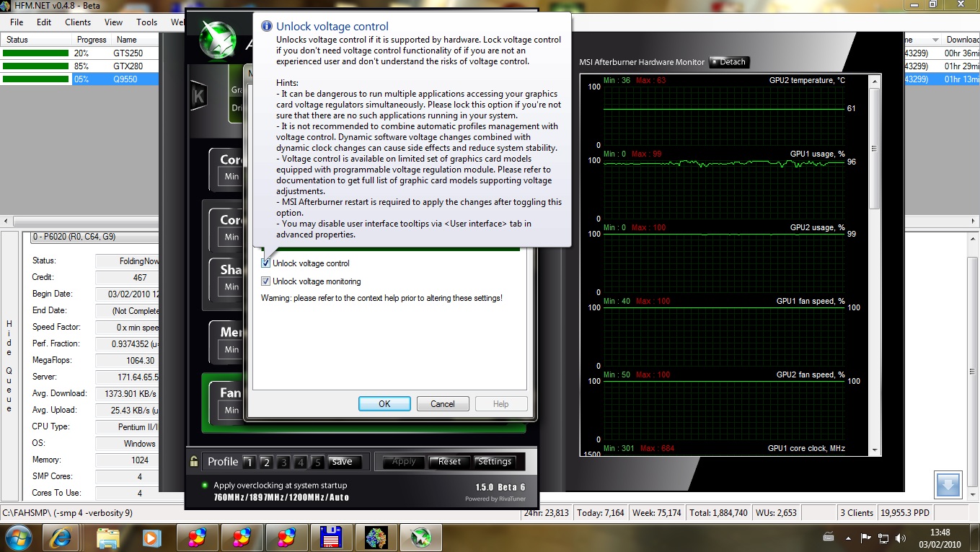Switch to the HFM.NET protein taskbar icon
980x552 pixels.
pyautogui.click(x=376, y=538)
